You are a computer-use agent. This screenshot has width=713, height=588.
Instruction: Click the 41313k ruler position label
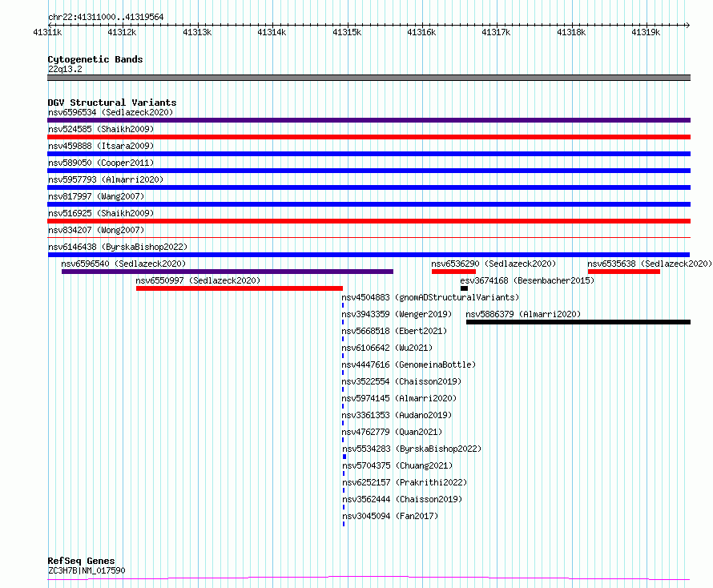coord(197,32)
